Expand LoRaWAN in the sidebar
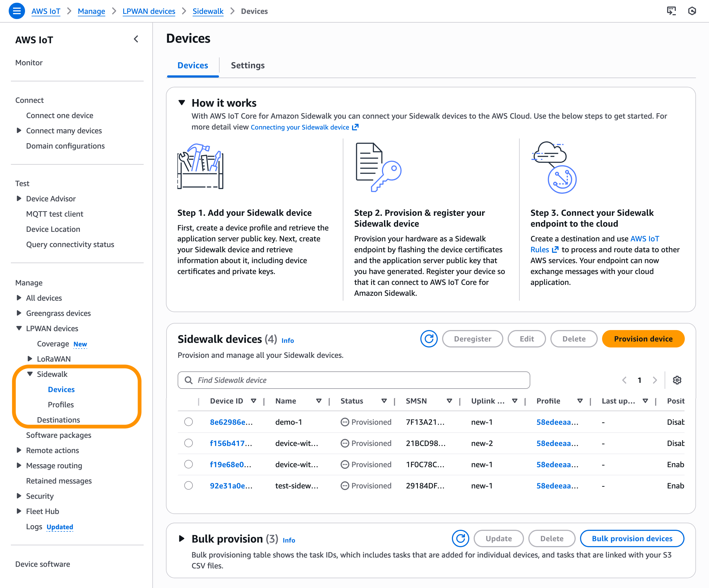Viewport: 709px width, 588px height. click(x=30, y=359)
